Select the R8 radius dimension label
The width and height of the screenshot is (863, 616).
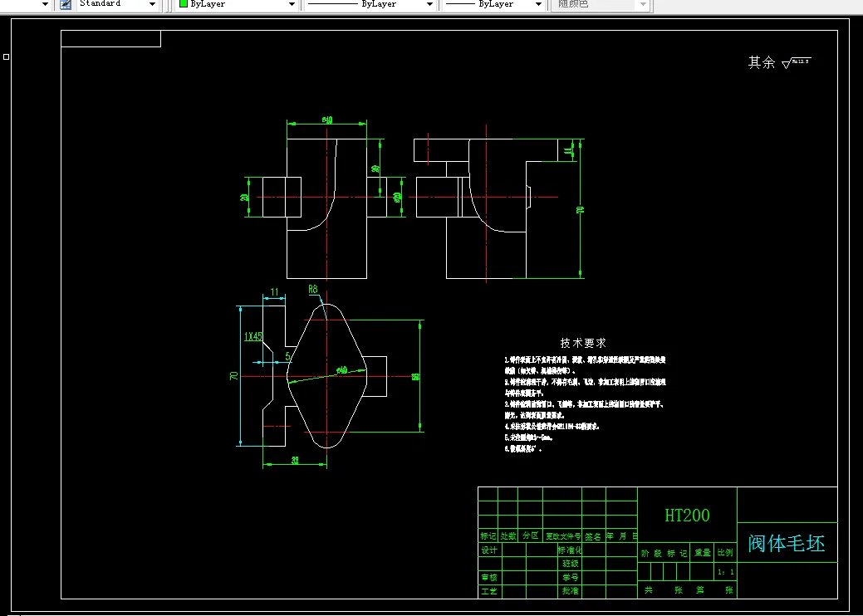coord(312,289)
